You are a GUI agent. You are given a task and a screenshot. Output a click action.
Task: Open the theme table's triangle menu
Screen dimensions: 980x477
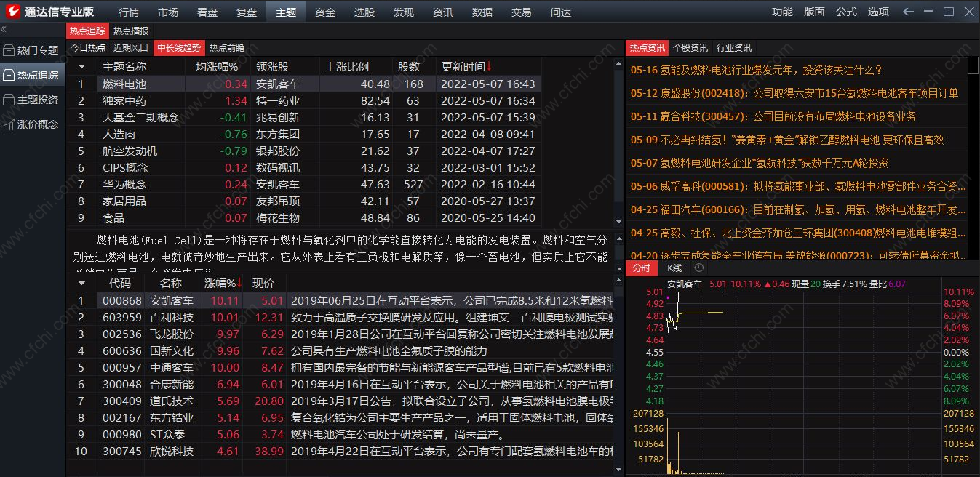pos(81,66)
